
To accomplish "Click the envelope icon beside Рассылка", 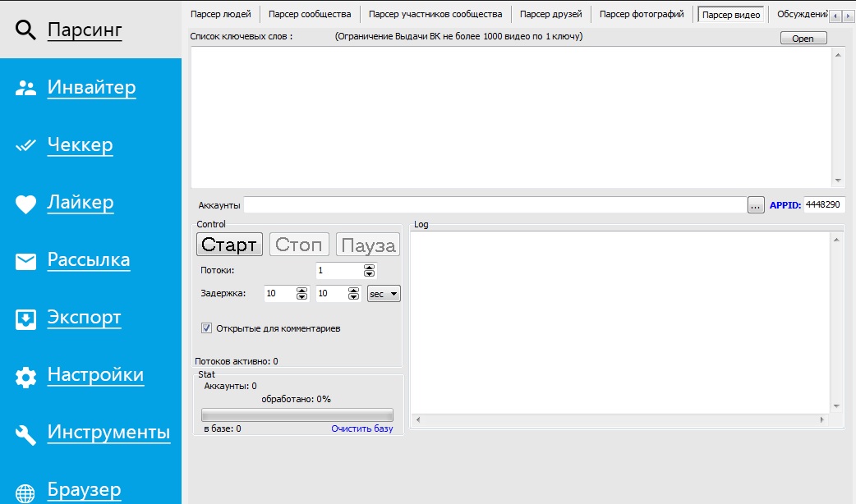I will coord(26,261).
